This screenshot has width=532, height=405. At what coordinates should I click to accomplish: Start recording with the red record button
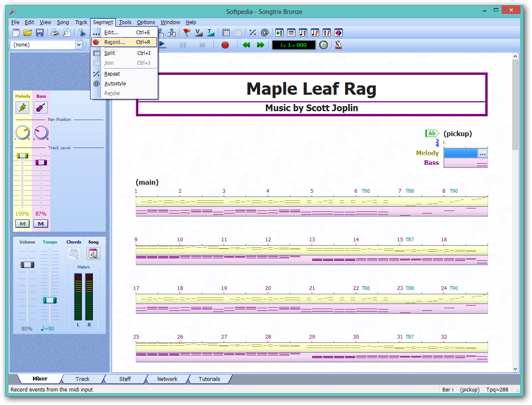[x=225, y=45]
